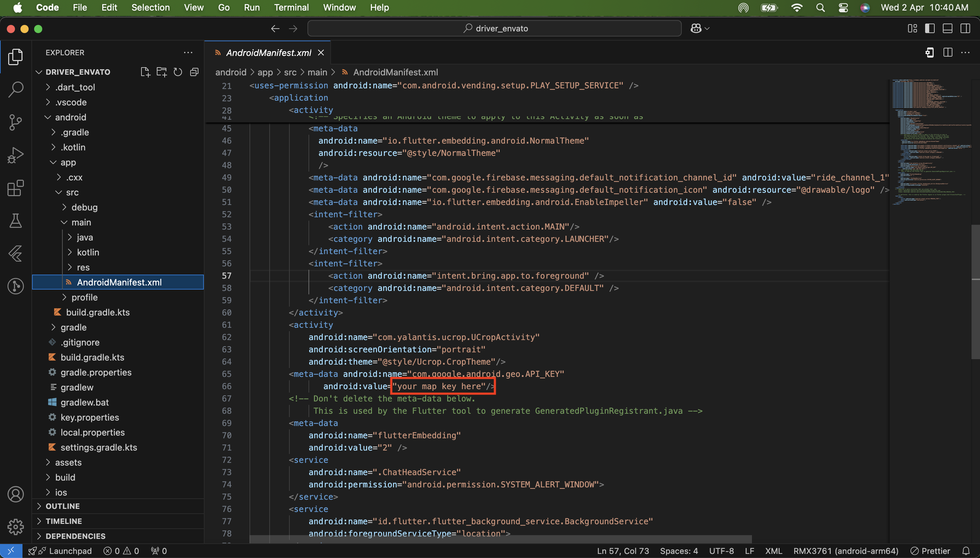Image resolution: width=980 pixels, height=558 pixels.
Task: Click the Prettier status bar button
Action: tap(931, 551)
